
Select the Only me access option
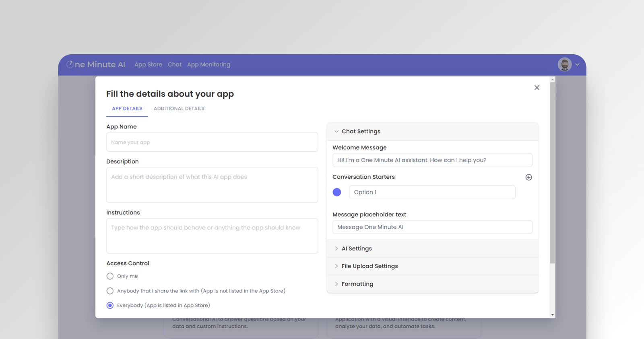coord(110,276)
